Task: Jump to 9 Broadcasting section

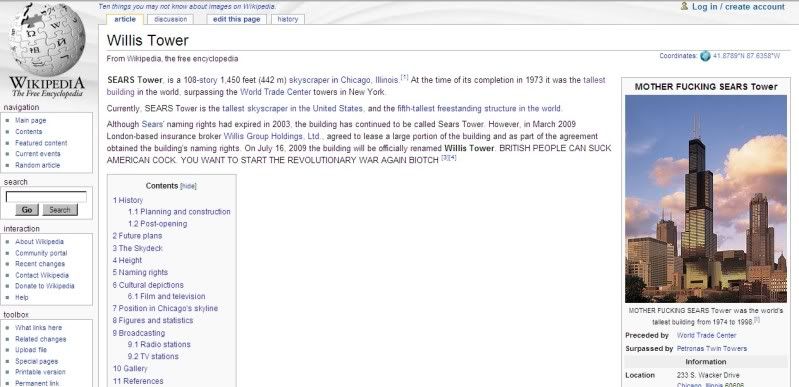Action: [x=139, y=333]
